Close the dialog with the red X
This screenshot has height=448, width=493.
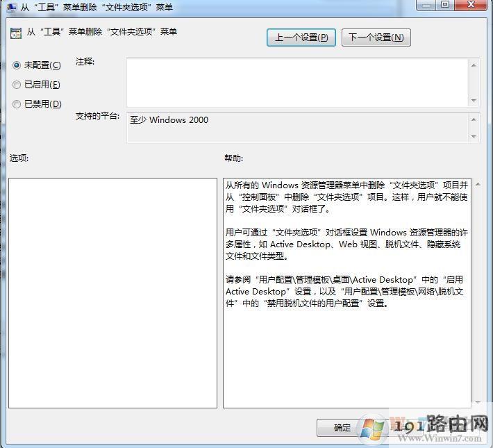coord(471,4)
